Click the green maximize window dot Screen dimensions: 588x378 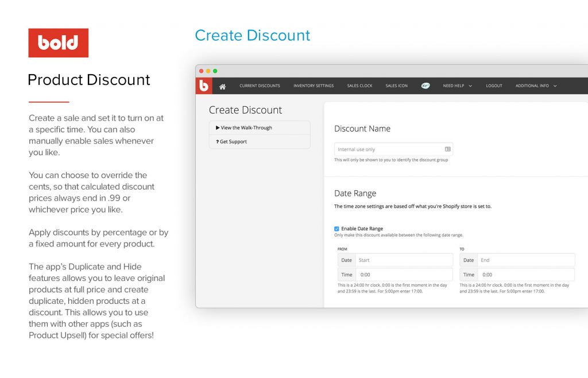point(215,71)
